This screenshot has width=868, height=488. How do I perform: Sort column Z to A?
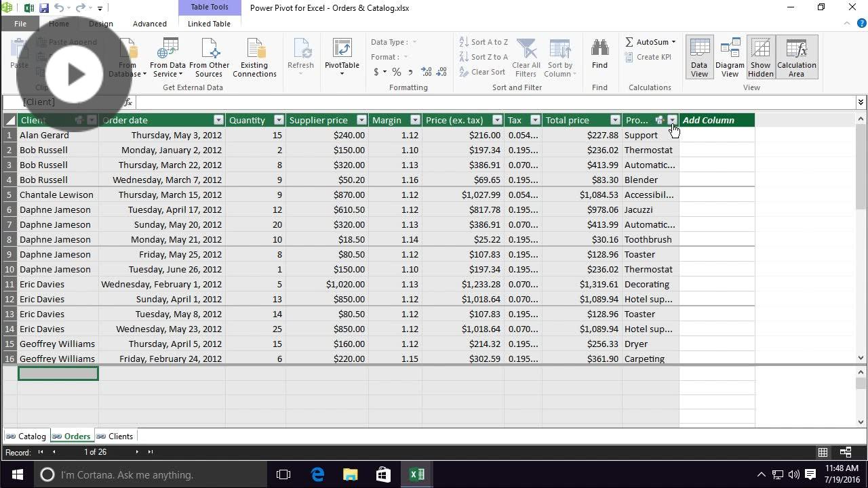coord(484,57)
